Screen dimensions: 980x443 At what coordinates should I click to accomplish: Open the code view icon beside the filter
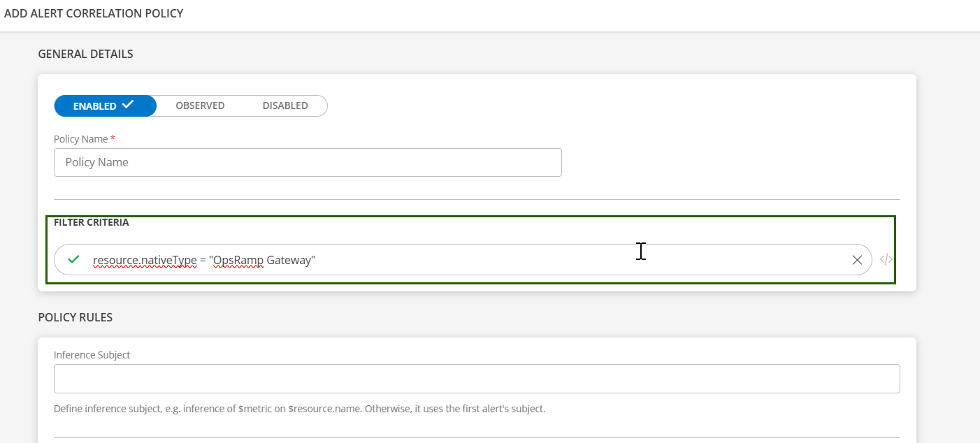(886, 260)
